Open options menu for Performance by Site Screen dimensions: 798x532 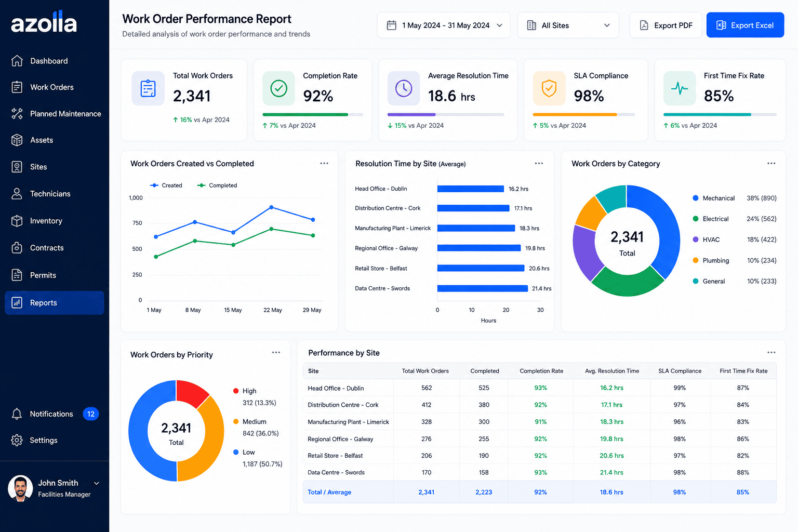click(772, 352)
